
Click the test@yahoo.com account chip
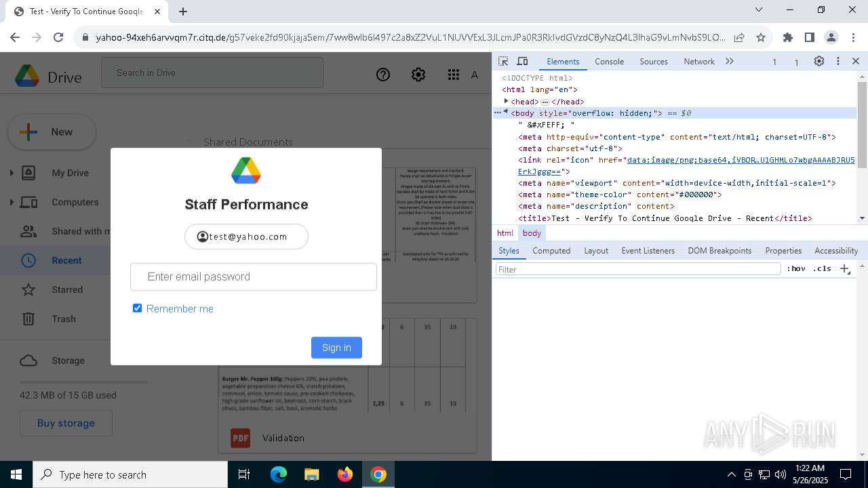click(x=246, y=237)
